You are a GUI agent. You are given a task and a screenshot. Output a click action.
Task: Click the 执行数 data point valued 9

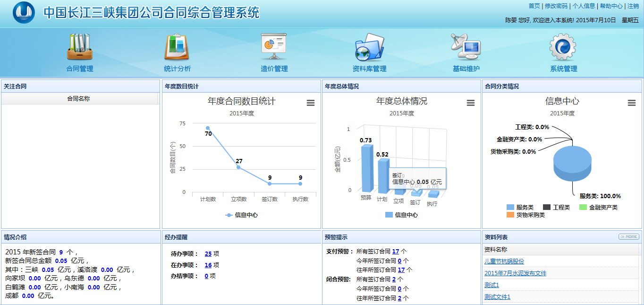pyautogui.click(x=300, y=183)
